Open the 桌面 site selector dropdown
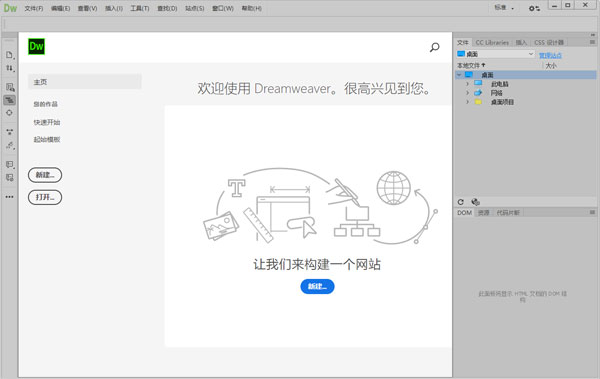600x379 pixels. (x=496, y=54)
